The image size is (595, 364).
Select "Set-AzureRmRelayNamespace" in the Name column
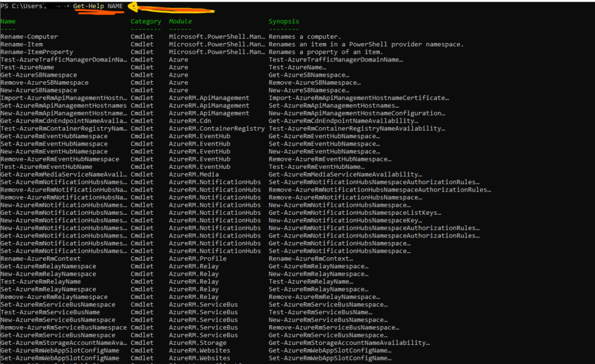[48, 289]
